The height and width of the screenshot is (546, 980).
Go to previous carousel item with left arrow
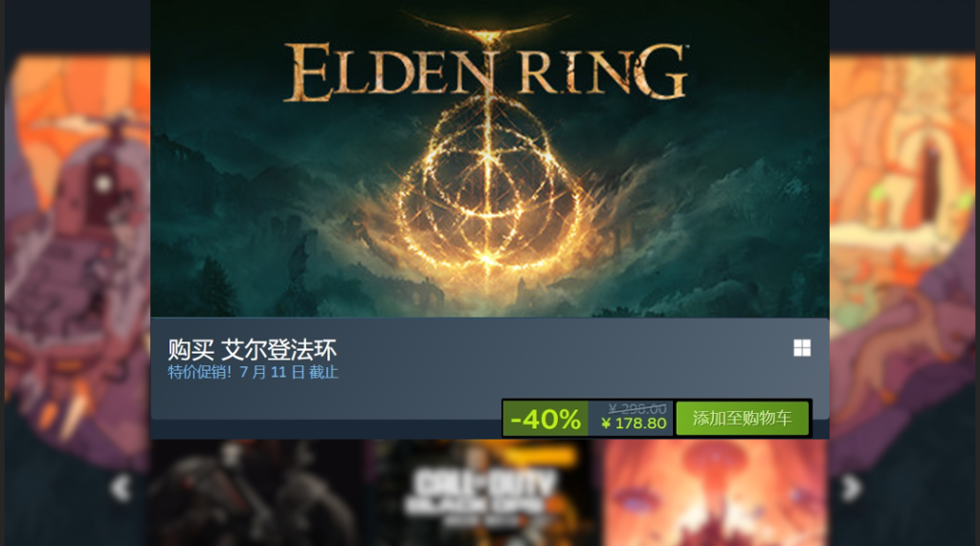tap(121, 488)
